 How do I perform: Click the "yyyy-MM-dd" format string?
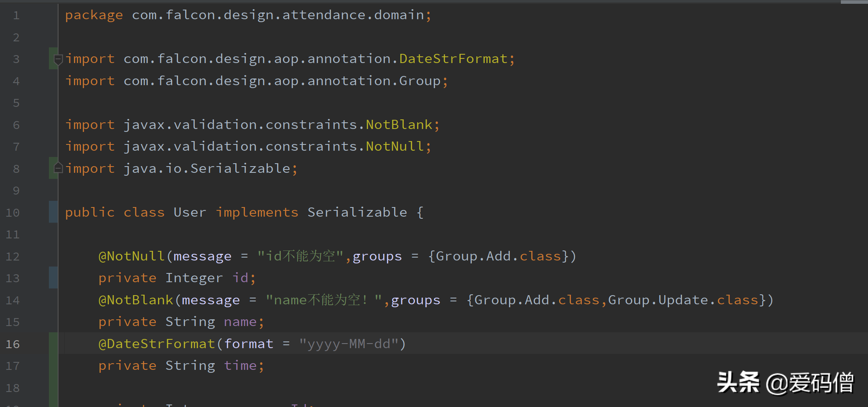[x=349, y=344]
